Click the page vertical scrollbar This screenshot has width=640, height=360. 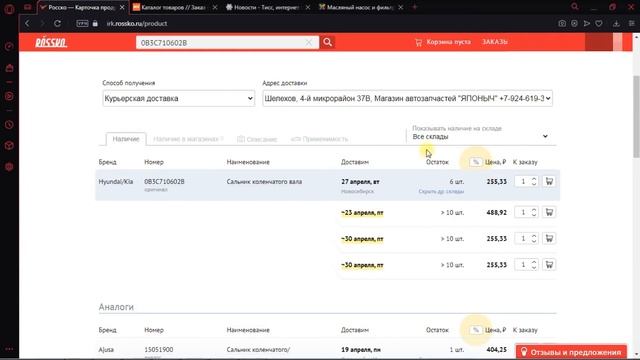click(636, 116)
